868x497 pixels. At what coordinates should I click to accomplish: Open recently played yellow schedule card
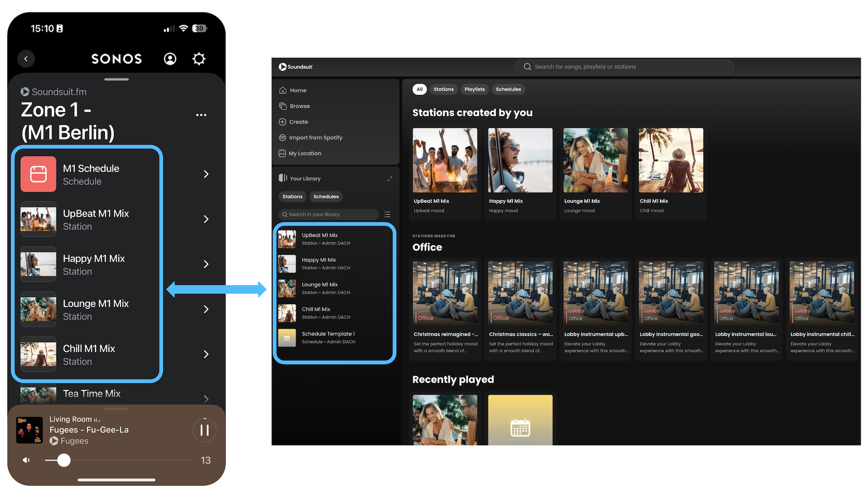coord(520,420)
